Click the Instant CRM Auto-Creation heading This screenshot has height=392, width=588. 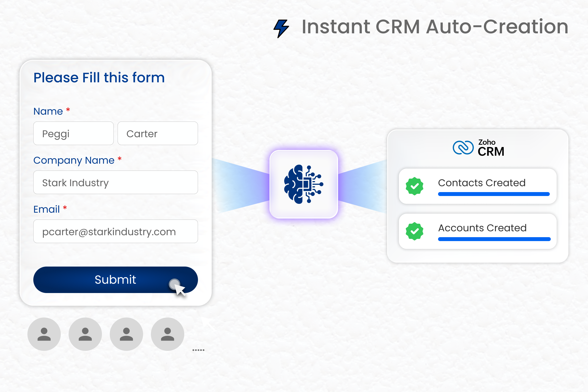tap(435, 26)
